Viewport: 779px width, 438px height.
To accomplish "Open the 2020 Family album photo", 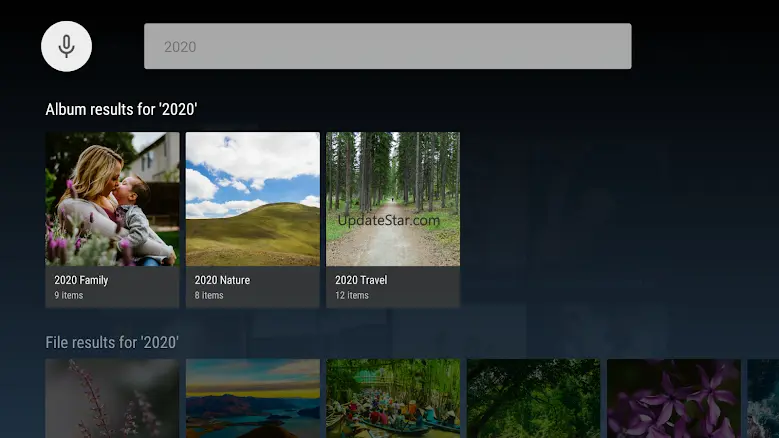I will (112, 198).
